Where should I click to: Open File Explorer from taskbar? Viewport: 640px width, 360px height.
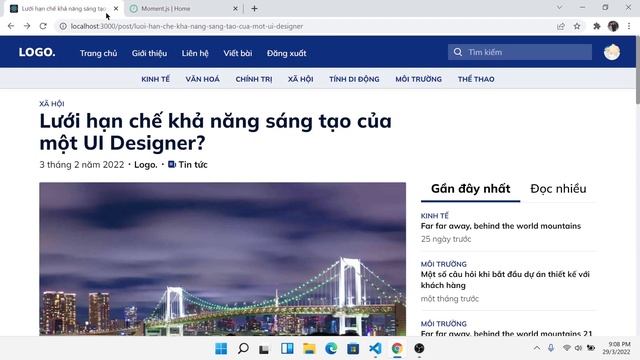(309, 349)
